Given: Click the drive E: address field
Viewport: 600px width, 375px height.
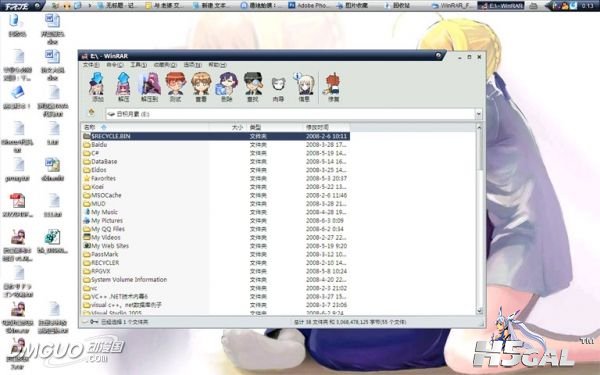Looking at the screenshot, I should [x=290, y=114].
